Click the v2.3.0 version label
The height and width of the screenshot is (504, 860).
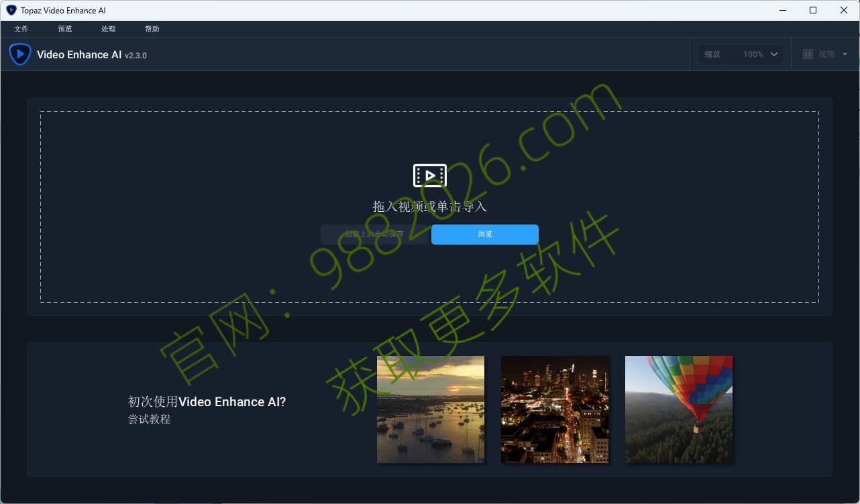click(x=136, y=56)
